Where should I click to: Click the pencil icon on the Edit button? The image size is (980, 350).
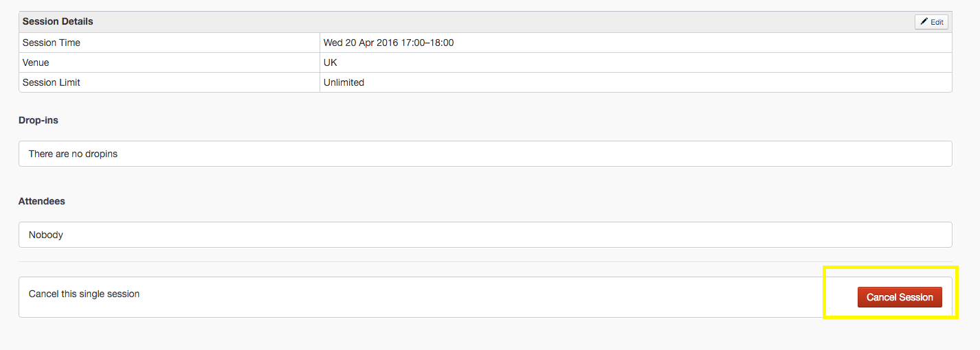[924, 22]
